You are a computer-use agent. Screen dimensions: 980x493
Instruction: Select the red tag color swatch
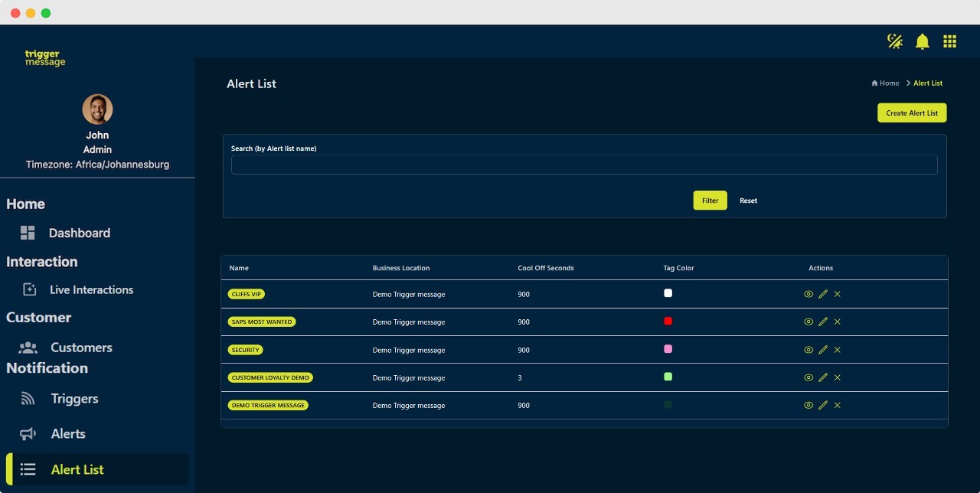coord(668,322)
